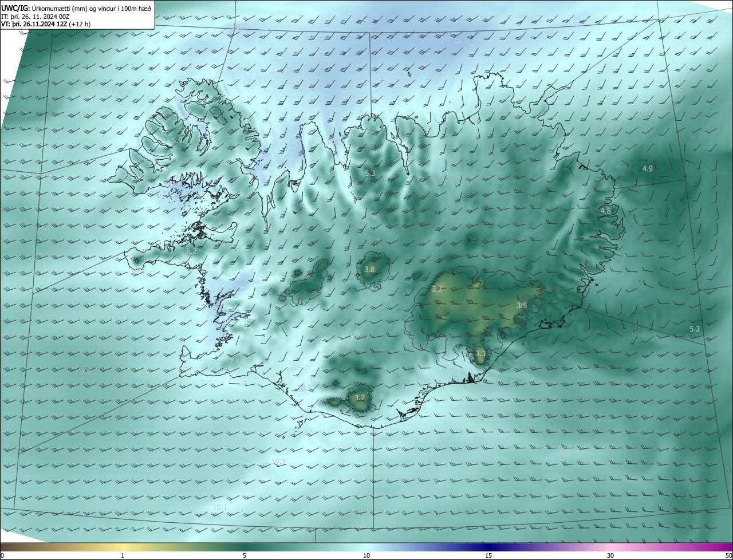Click the 3.5 value on the large glacier
The height and width of the screenshot is (560, 733).
click(522, 306)
